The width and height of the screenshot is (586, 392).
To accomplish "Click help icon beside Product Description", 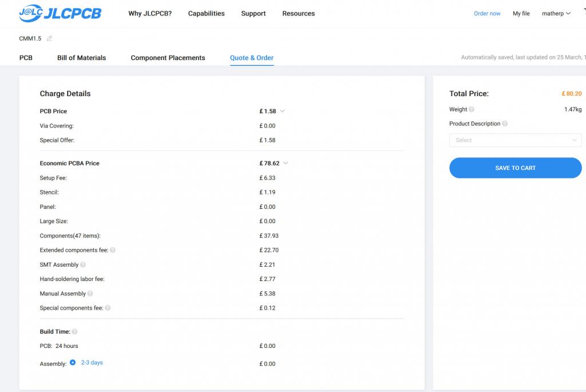I will (505, 124).
